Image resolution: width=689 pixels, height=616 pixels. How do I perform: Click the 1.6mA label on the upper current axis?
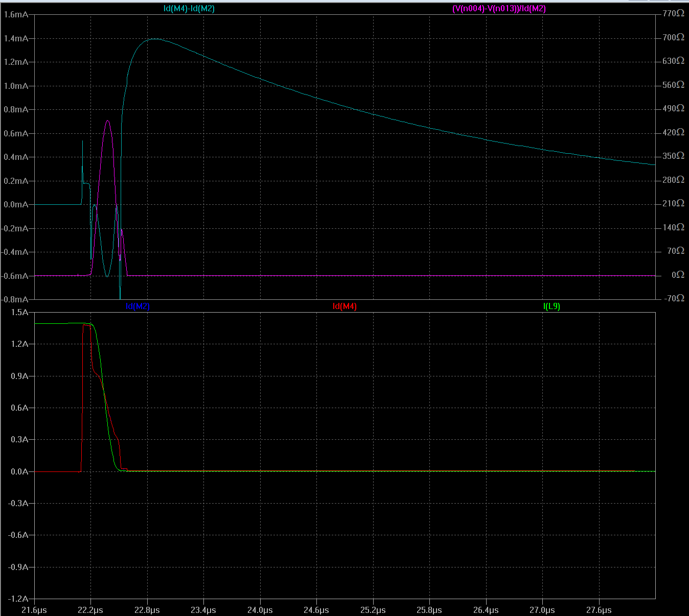click(16, 15)
